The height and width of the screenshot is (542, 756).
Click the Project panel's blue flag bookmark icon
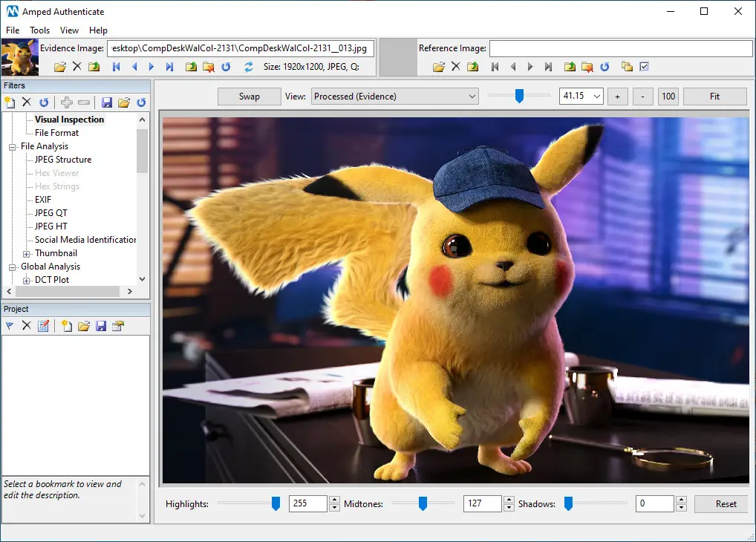[x=10, y=326]
